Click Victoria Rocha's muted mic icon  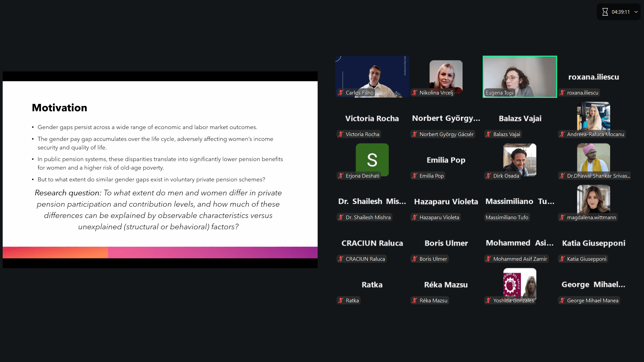point(341,134)
